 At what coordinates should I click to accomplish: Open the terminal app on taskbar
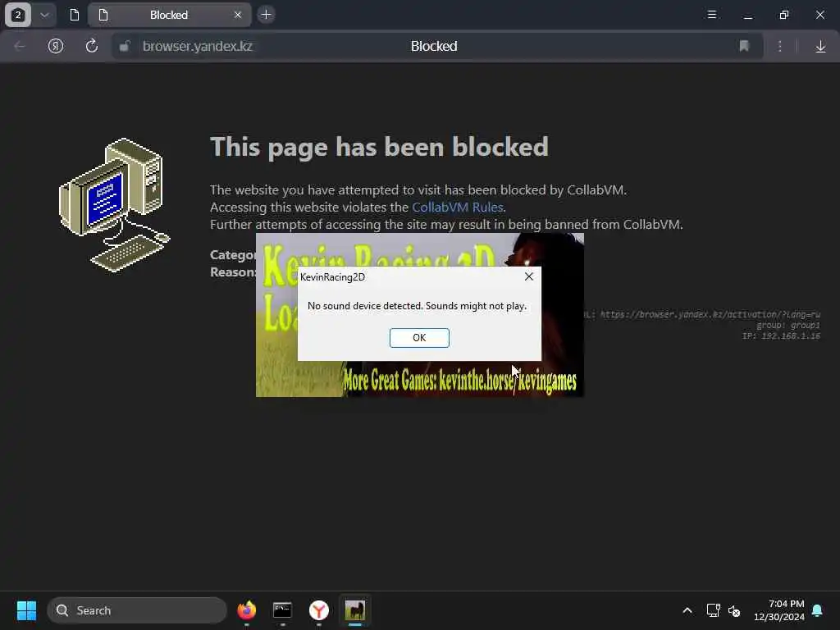(x=282, y=610)
